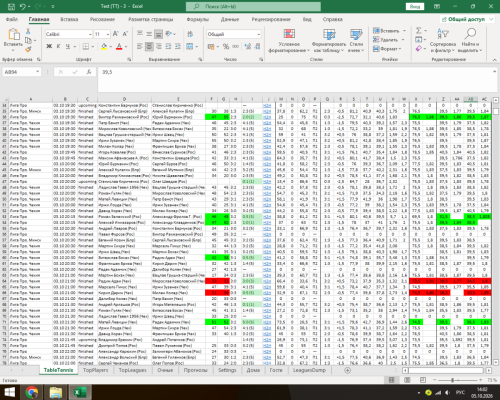Screen dimensions: 500x400
Task: Toggle bold Ж formatting
Action: coord(49,46)
